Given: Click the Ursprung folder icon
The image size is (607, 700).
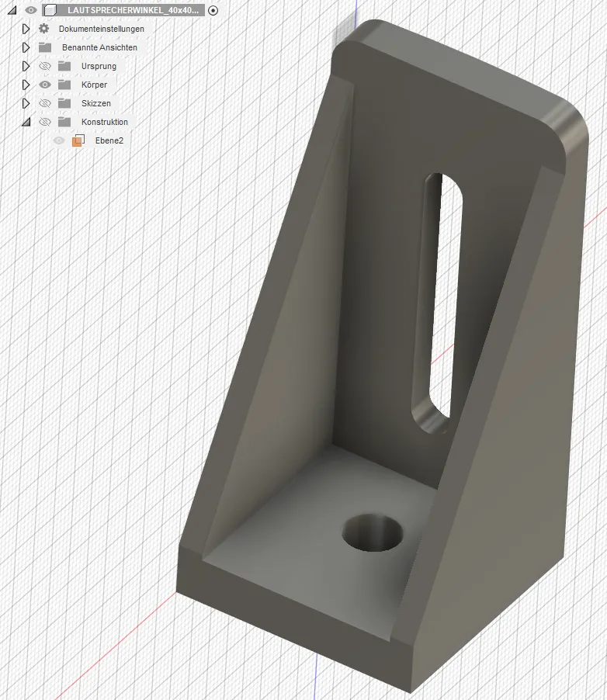Looking at the screenshot, I should point(64,66).
